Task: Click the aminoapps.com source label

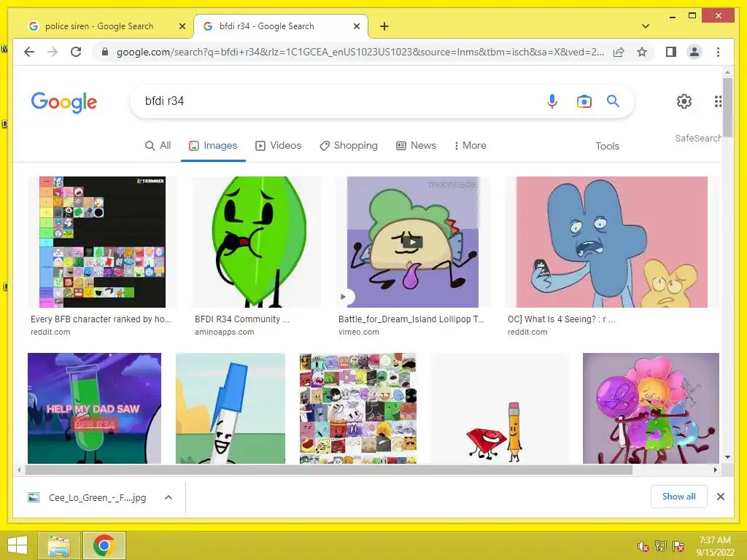Action: [x=225, y=332]
